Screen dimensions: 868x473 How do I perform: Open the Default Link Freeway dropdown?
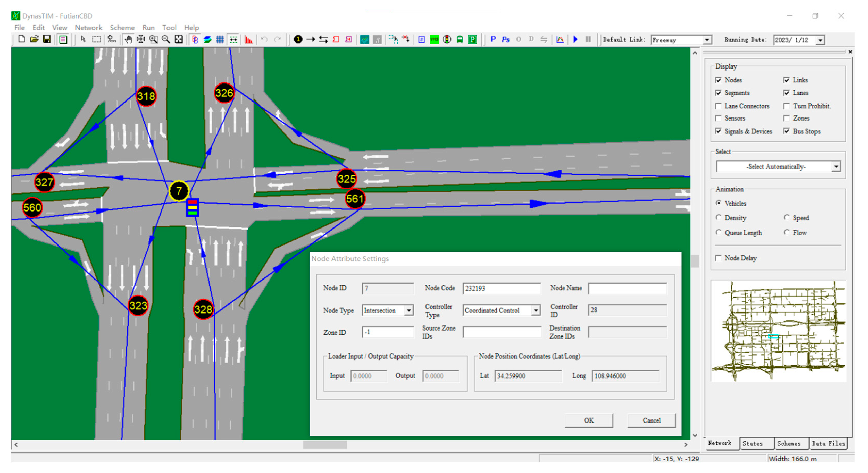tap(707, 40)
